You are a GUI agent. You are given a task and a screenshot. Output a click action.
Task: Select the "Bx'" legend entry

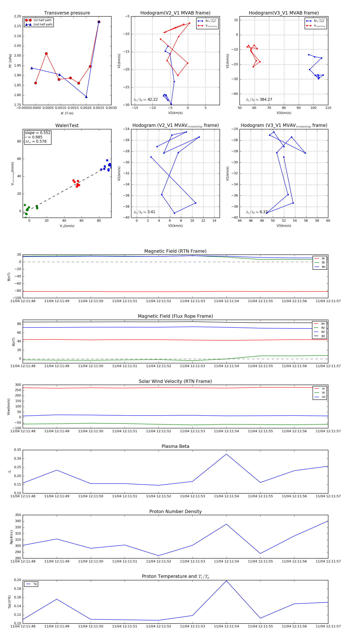320,324
